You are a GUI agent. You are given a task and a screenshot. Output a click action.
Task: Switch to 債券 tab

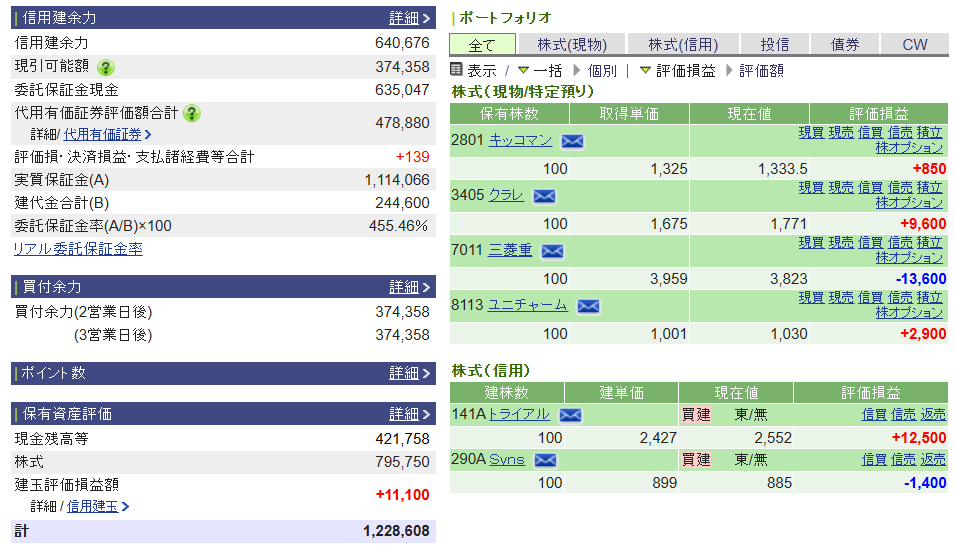click(x=845, y=45)
